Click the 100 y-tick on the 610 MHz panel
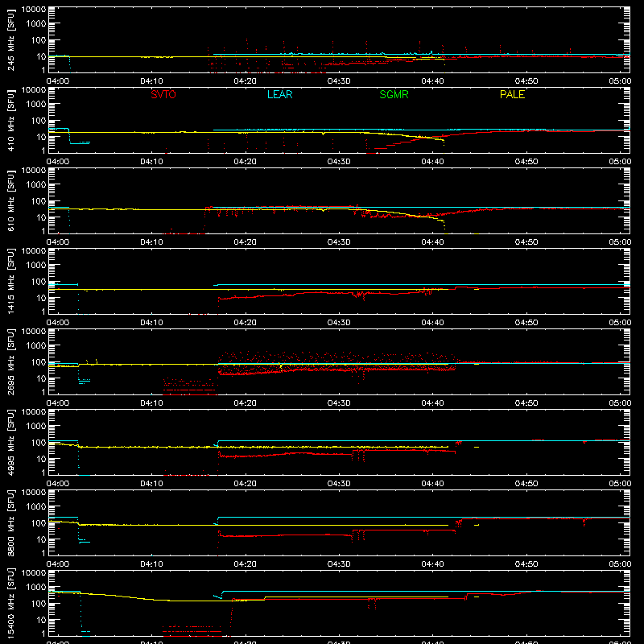 [39, 201]
